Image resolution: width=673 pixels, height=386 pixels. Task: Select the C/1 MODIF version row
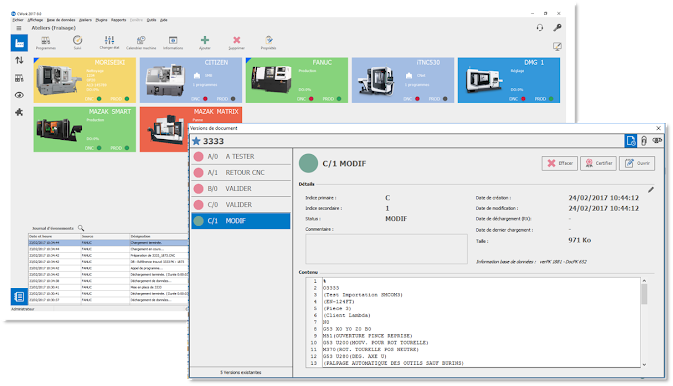click(x=241, y=221)
